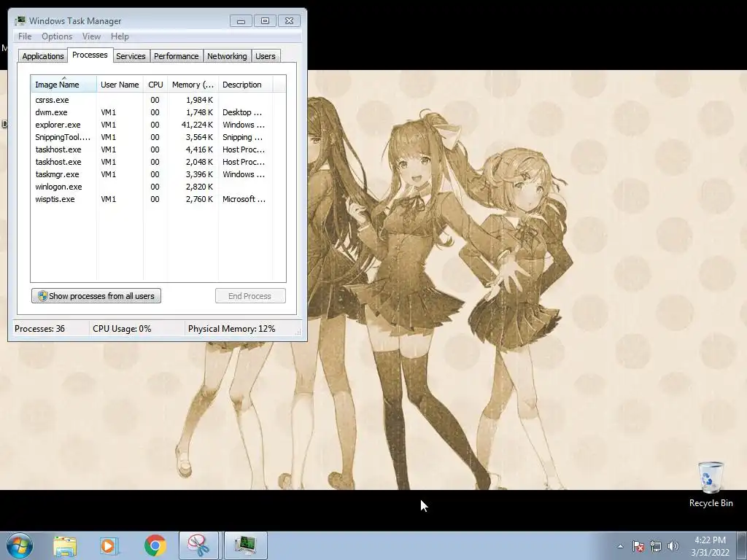Sort by the Description column header
Viewport: 747px width, 560px height.
pos(245,85)
